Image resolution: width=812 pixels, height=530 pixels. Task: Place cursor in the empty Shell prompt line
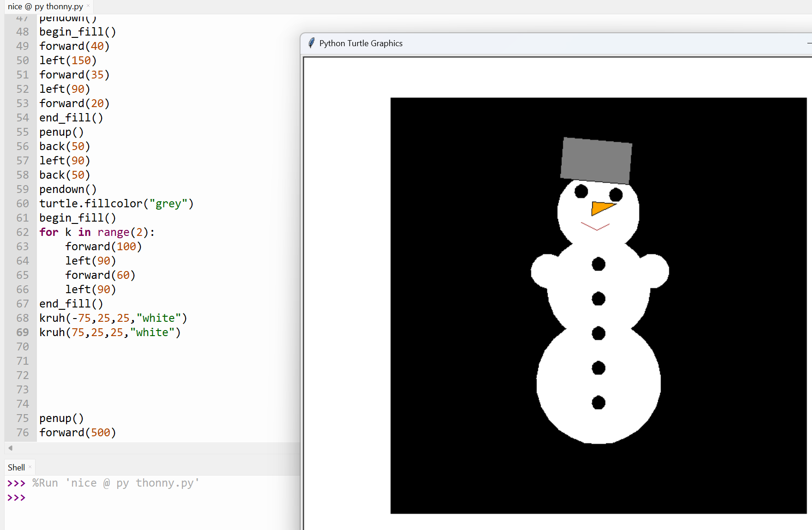92,498
